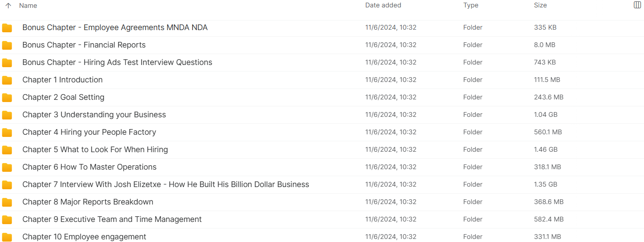Click folder icon next to Chapter 10 Employee engagement
Viewport: 644px width, 242px height.
pos(7,237)
